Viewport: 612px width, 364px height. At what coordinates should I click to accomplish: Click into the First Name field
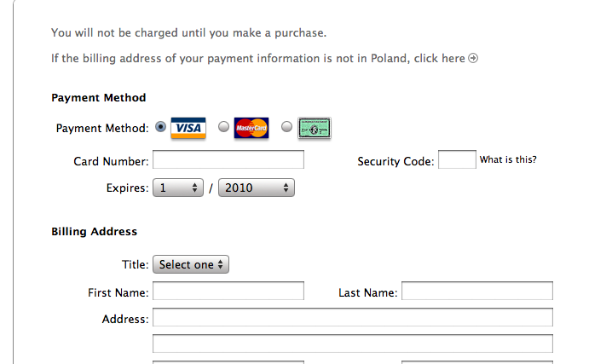pos(228,291)
